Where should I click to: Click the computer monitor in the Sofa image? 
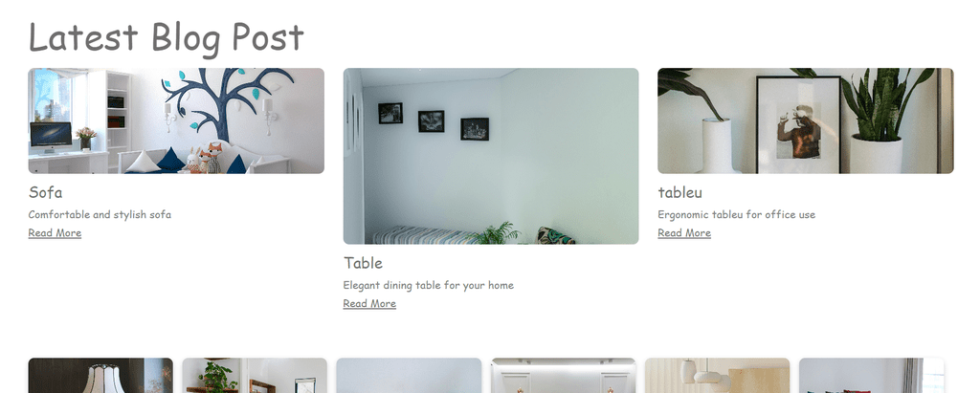(50, 136)
